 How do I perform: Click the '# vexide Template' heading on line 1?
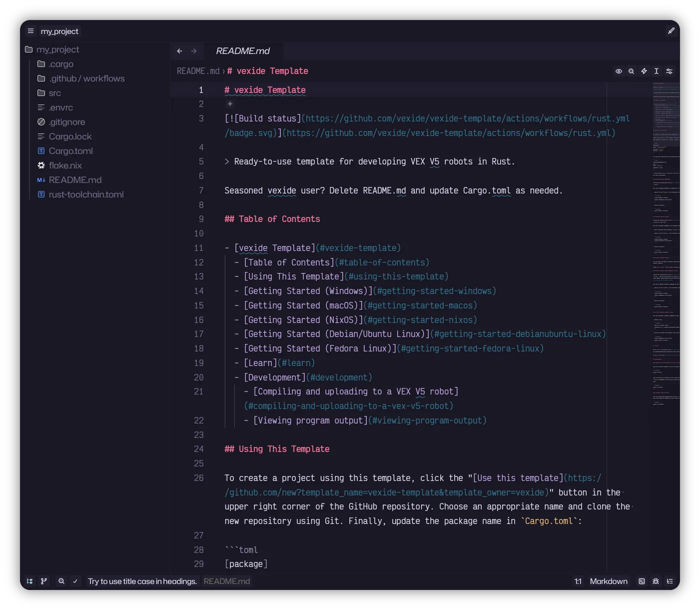click(x=265, y=90)
